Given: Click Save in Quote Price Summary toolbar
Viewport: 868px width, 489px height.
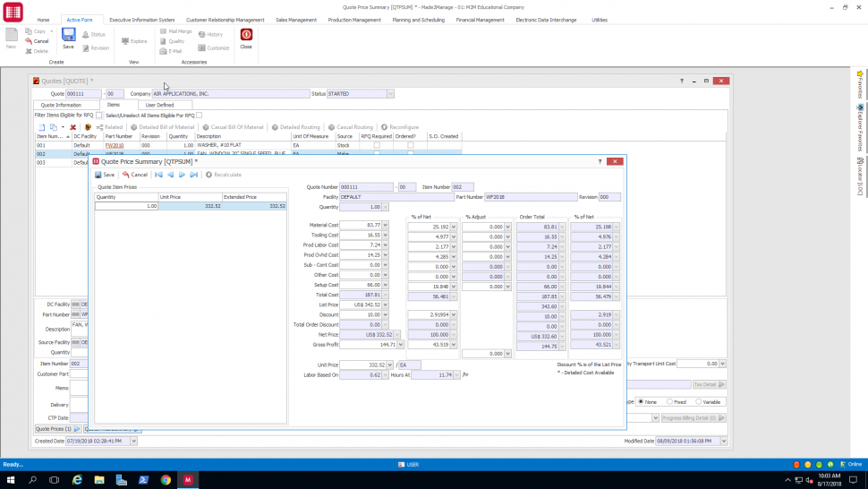Looking at the screenshot, I should [105, 175].
